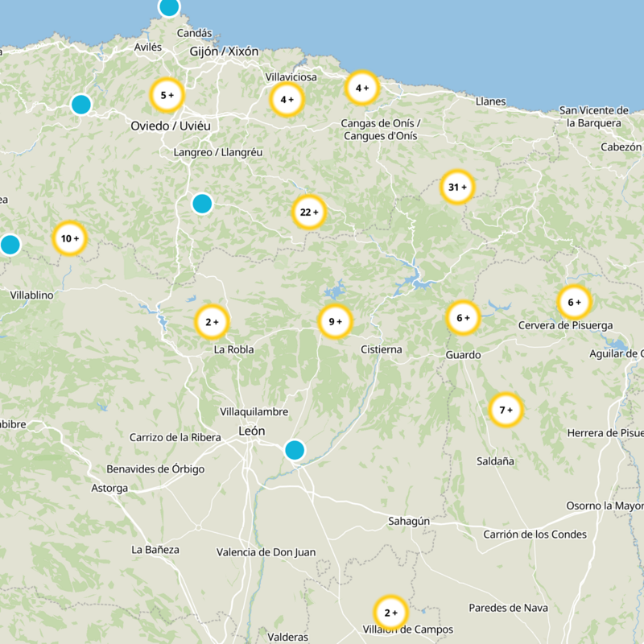Open the 5+ cluster near Oviedo
This screenshot has width=644, height=644.
(x=167, y=95)
